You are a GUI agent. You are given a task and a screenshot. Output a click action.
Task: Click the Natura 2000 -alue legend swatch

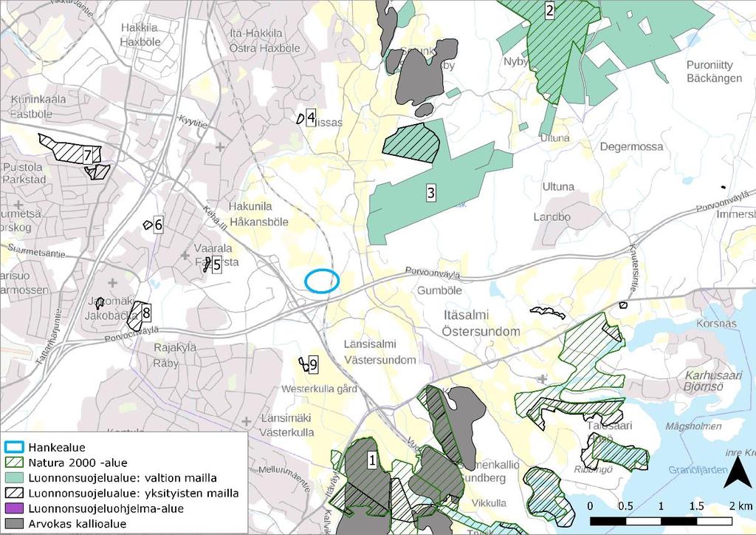click(x=14, y=463)
